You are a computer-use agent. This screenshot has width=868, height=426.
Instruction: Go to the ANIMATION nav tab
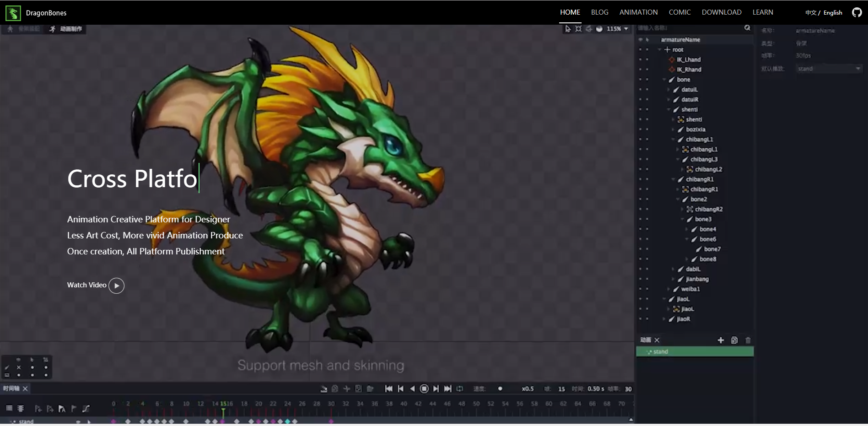[638, 12]
